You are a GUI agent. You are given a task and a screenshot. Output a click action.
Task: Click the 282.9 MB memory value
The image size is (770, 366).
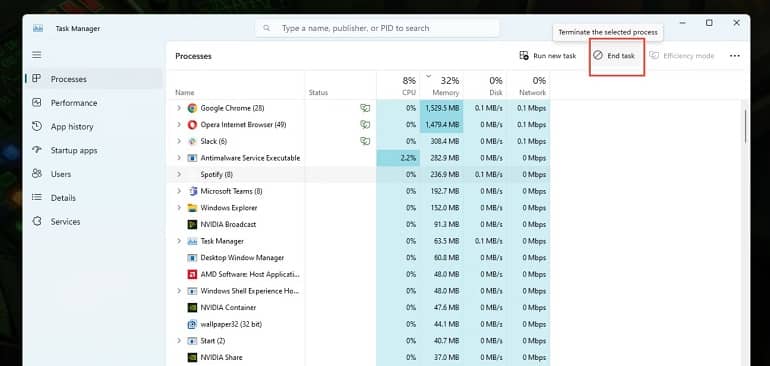click(x=445, y=158)
